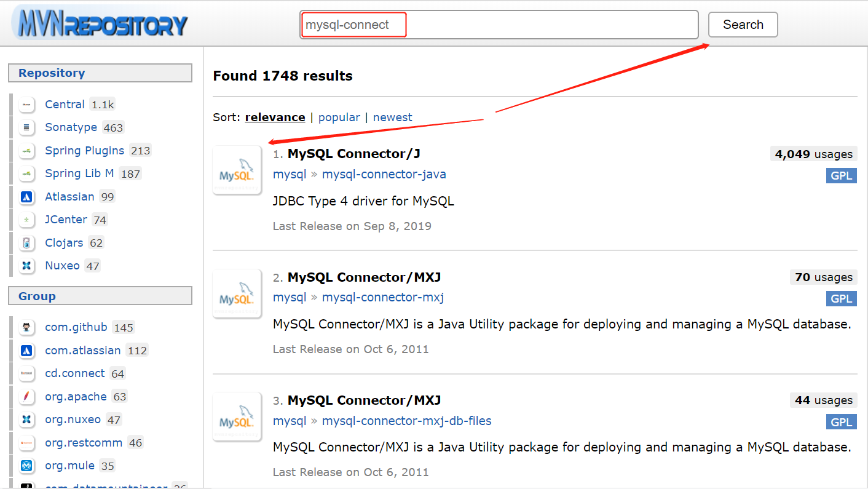The height and width of the screenshot is (489, 868).
Task: Click the 70 usages badge
Action: pyautogui.click(x=824, y=277)
